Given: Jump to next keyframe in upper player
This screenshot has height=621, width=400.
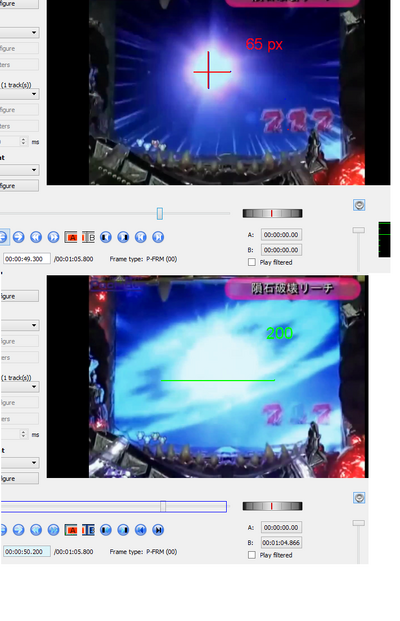Looking at the screenshot, I should point(53,237).
